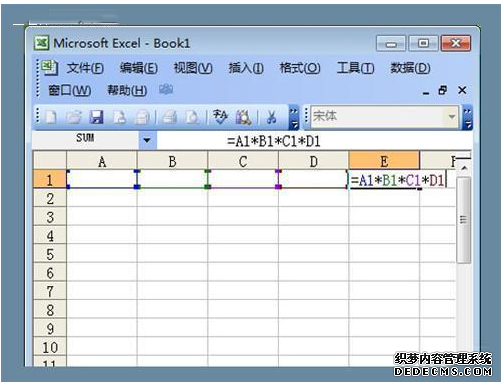
Task: Expand the name box function dropdown
Action: pyautogui.click(x=147, y=140)
